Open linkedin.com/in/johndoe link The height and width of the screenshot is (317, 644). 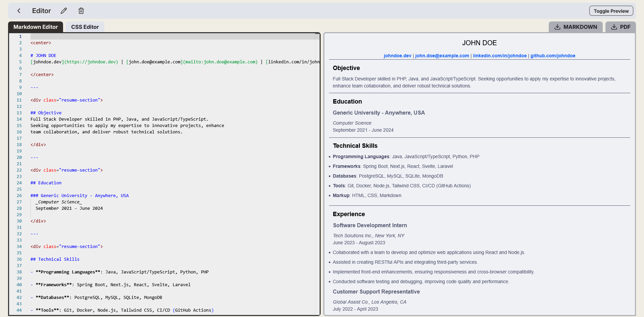click(x=500, y=56)
